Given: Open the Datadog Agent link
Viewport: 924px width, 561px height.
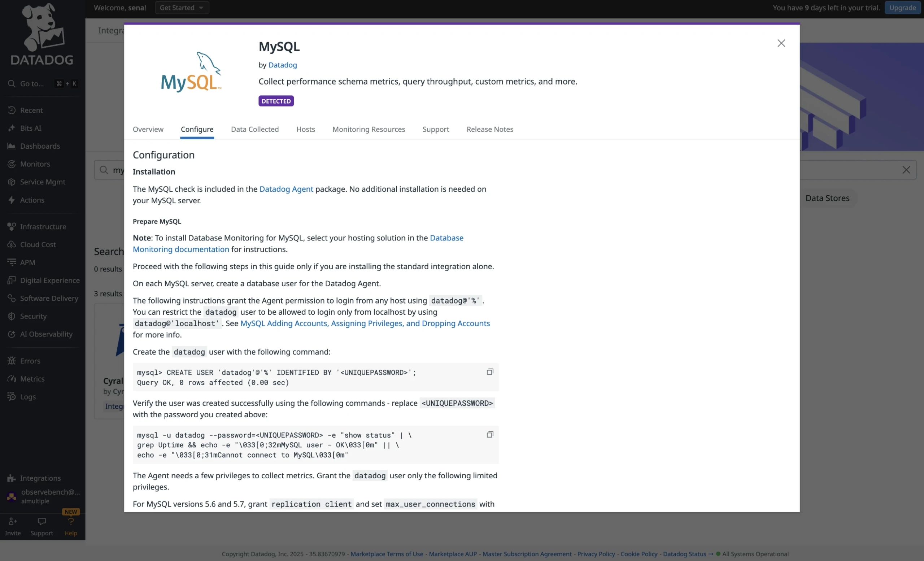Looking at the screenshot, I should [x=286, y=189].
